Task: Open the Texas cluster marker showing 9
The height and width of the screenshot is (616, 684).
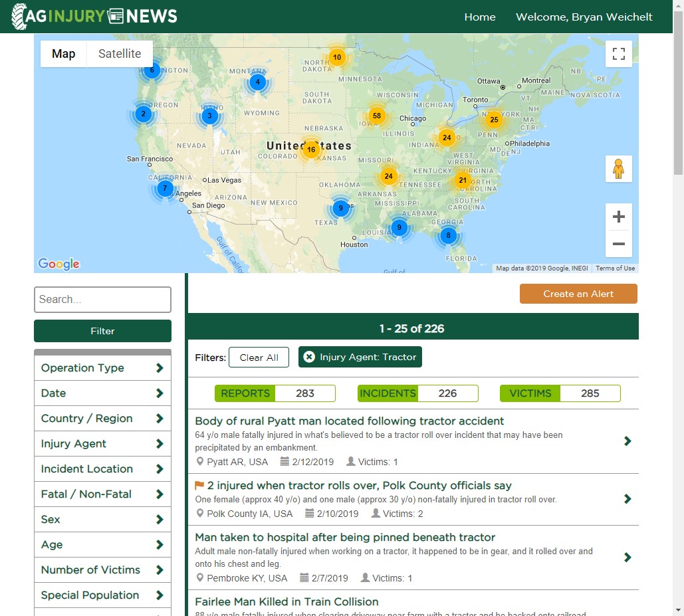Action: [x=341, y=208]
